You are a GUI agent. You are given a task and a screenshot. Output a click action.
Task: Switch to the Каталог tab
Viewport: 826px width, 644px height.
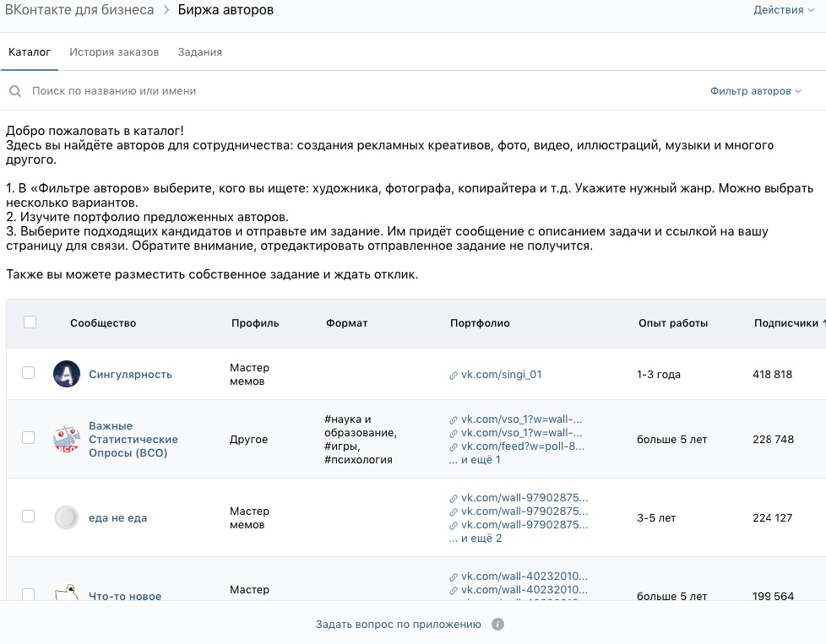30,52
